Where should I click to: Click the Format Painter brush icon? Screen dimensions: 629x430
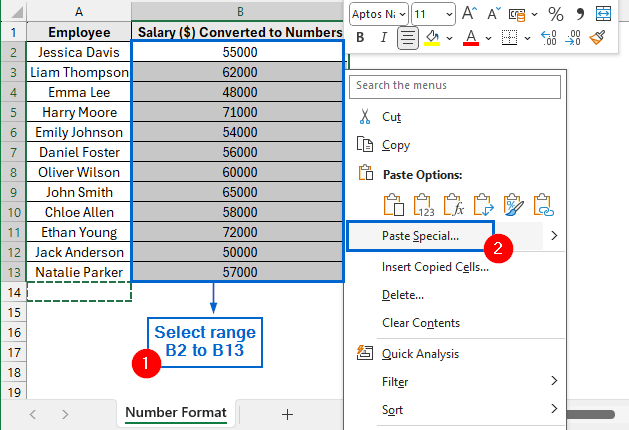(597, 38)
